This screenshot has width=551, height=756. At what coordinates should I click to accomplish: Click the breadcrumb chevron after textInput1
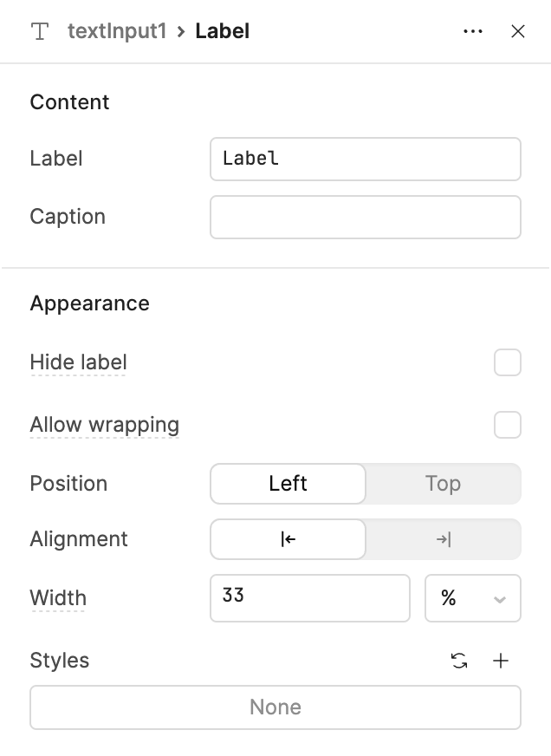181,32
